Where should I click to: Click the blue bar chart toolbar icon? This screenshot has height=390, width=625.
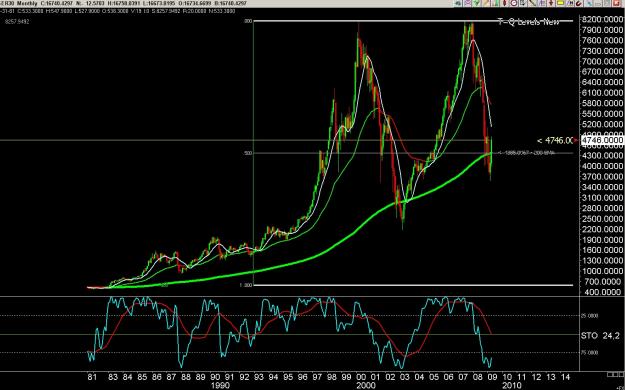542,3
